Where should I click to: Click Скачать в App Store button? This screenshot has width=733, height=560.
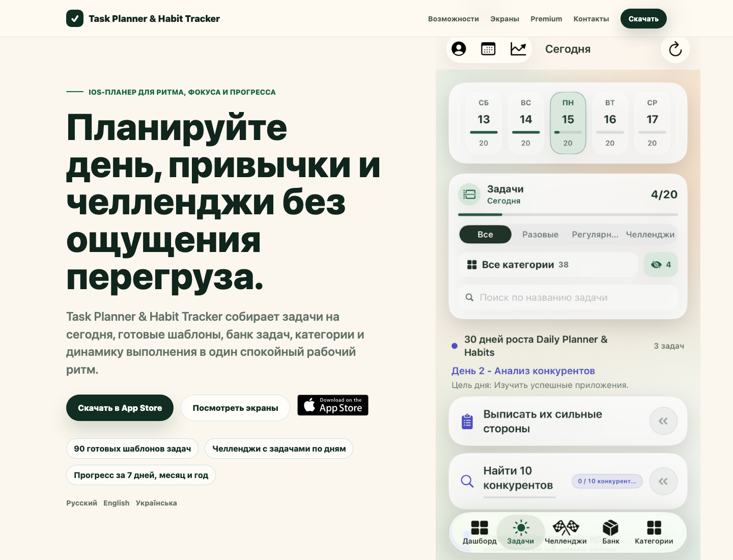(120, 408)
